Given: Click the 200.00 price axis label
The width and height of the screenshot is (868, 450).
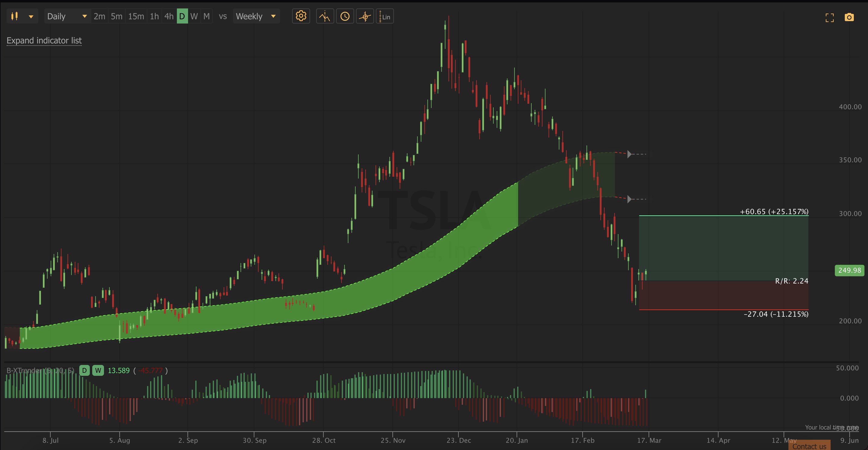Looking at the screenshot, I should [850, 321].
